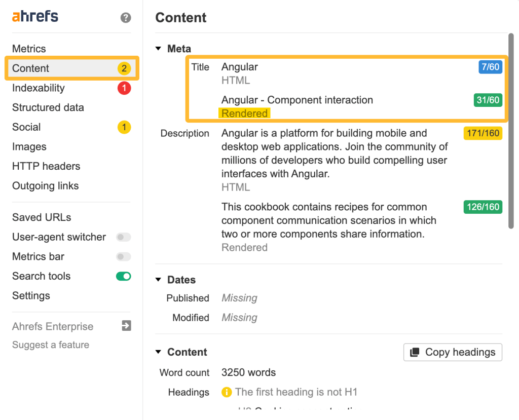Viewport: 519px width, 420px height.
Task: Disable the Search tools toggle
Action: tap(124, 276)
